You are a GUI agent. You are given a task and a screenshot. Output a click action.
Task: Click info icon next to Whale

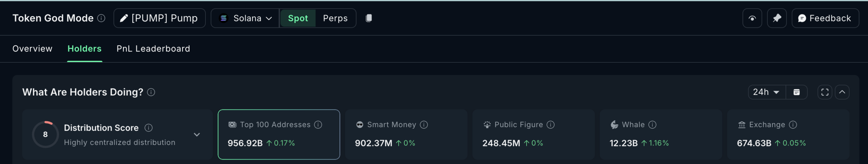(652, 125)
